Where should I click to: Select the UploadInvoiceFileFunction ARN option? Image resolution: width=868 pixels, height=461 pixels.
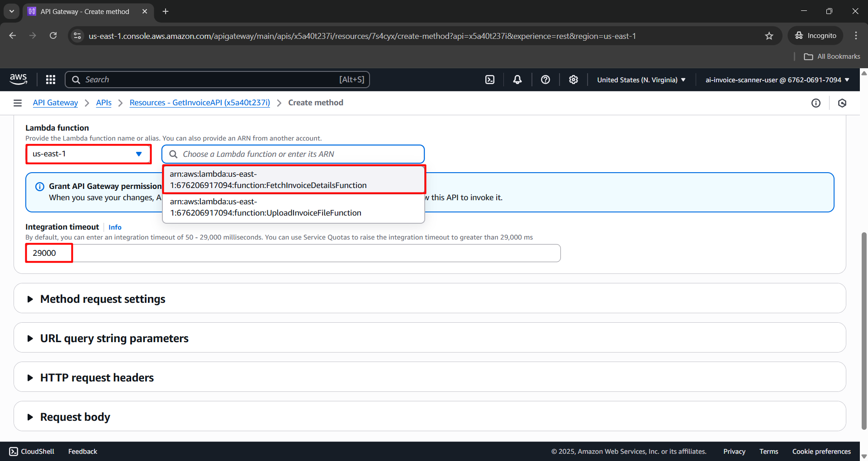click(293, 207)
